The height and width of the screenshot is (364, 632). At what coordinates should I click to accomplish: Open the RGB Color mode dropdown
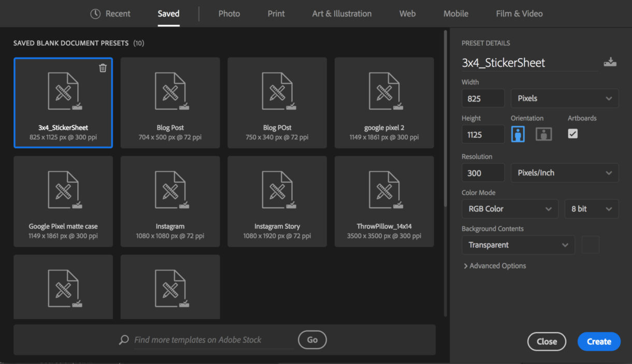[x=510, y=209]
